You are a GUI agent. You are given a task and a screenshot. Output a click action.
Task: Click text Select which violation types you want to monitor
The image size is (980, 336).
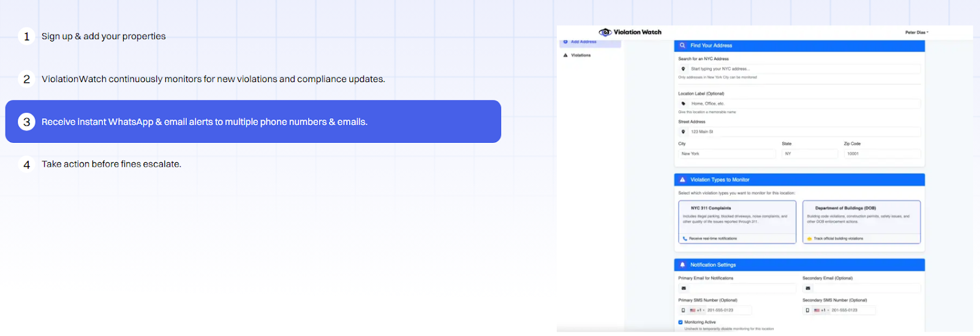(x=736, y=193)
